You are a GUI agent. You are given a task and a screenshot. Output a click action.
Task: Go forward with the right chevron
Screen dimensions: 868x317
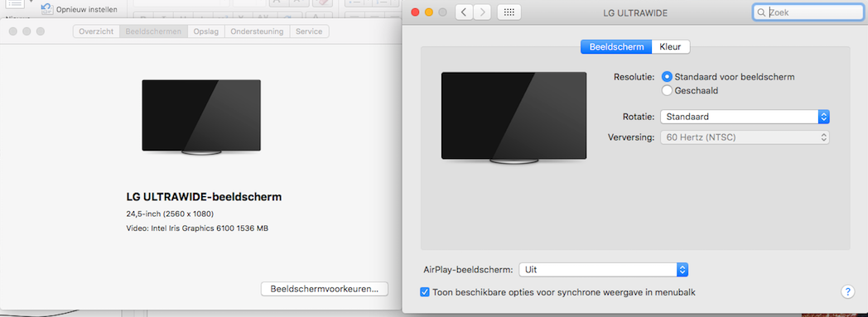482,12
